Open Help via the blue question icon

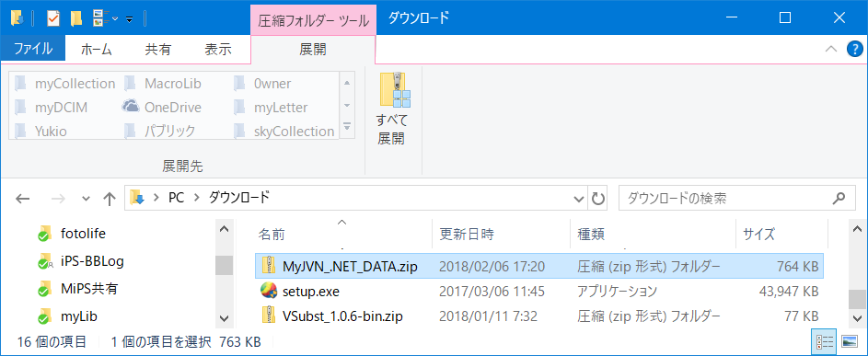tap(855, 50)
